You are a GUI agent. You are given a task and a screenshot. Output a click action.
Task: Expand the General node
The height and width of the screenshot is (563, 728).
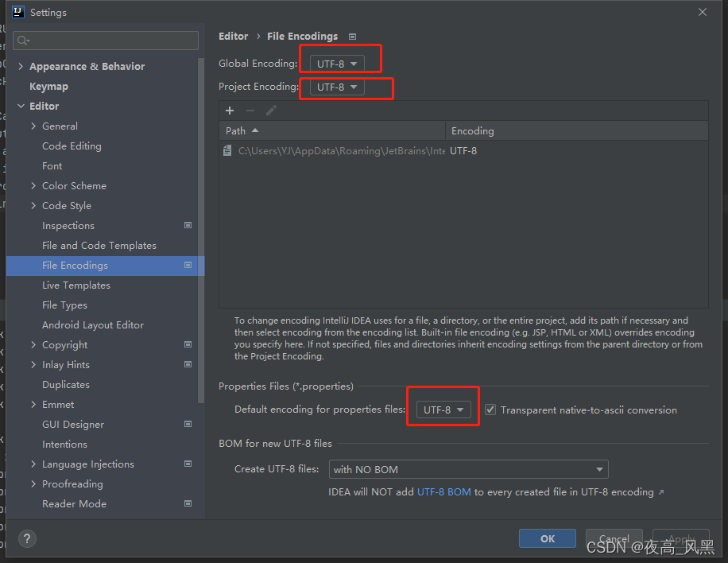coord(33,126)
